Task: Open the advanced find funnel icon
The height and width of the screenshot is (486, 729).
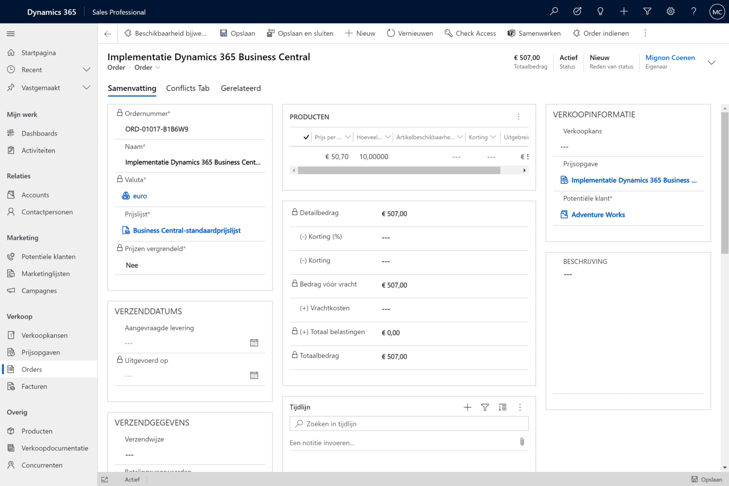Action: 647,11
